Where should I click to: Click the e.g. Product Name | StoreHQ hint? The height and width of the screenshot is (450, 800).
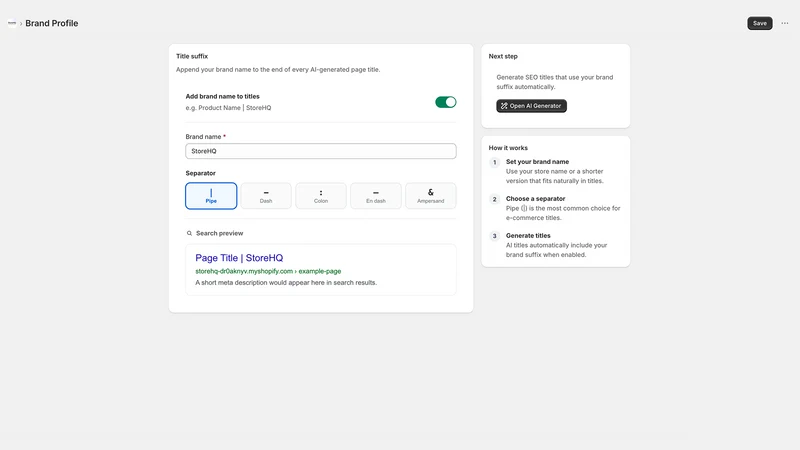228,108
